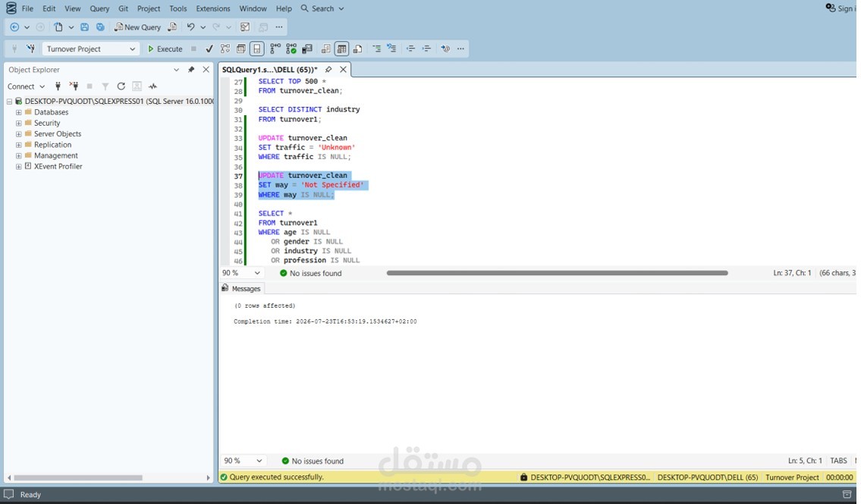The width and height of the screenshot is (861, 504).
Task: Parse the query with the checkmark icon
Action: point(209,49)
